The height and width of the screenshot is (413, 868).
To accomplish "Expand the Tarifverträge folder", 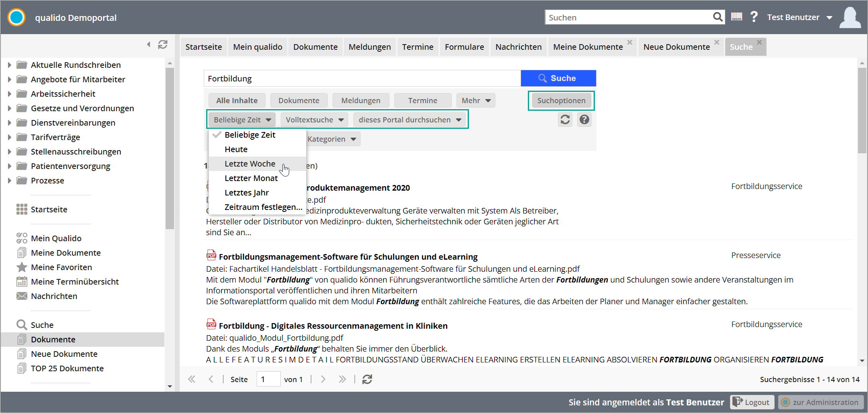I will [x=9, y=137].
